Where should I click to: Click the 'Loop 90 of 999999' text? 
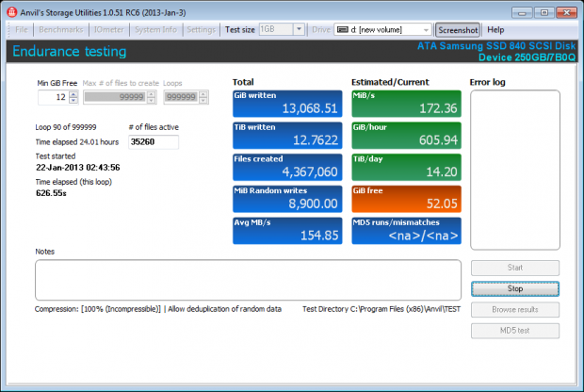coord(66,127)
